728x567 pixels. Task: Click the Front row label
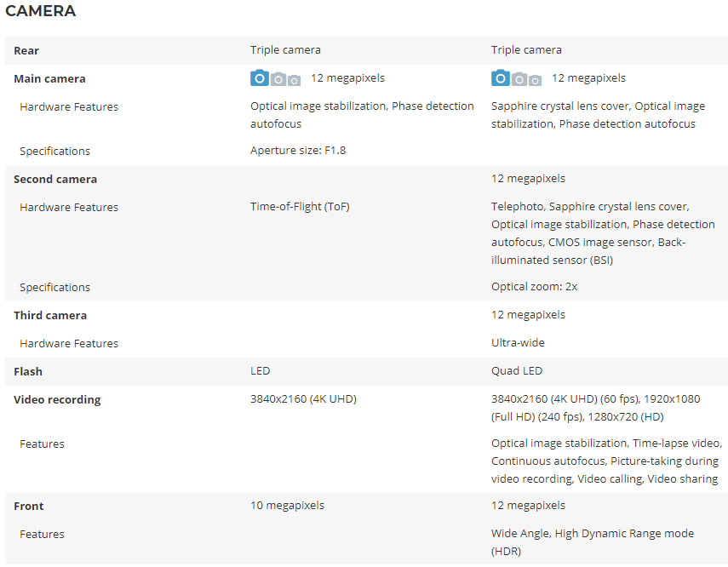29,507
